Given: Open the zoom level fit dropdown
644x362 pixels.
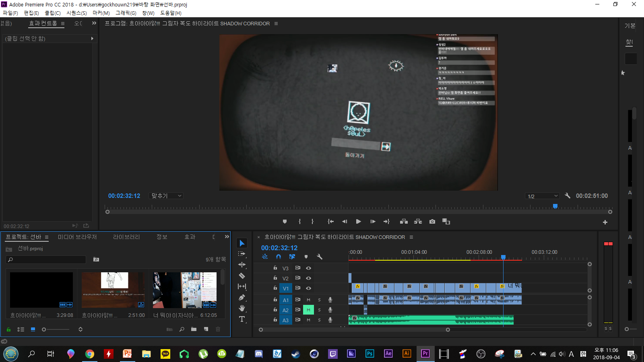Looking at the screenshot, I should click(x=166, y=196).
